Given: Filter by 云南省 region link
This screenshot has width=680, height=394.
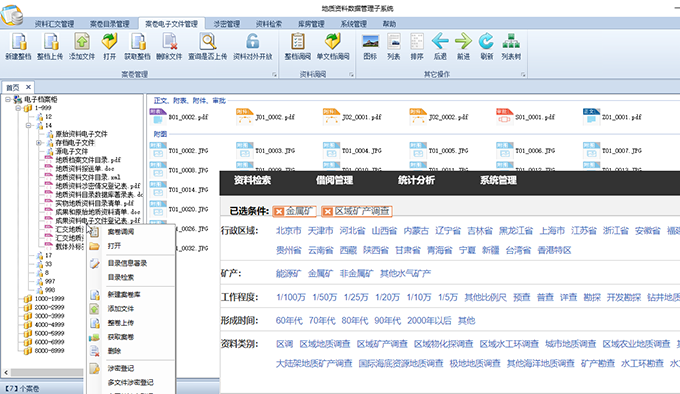Looking at the screenshot, I should (x=320, y=250).
